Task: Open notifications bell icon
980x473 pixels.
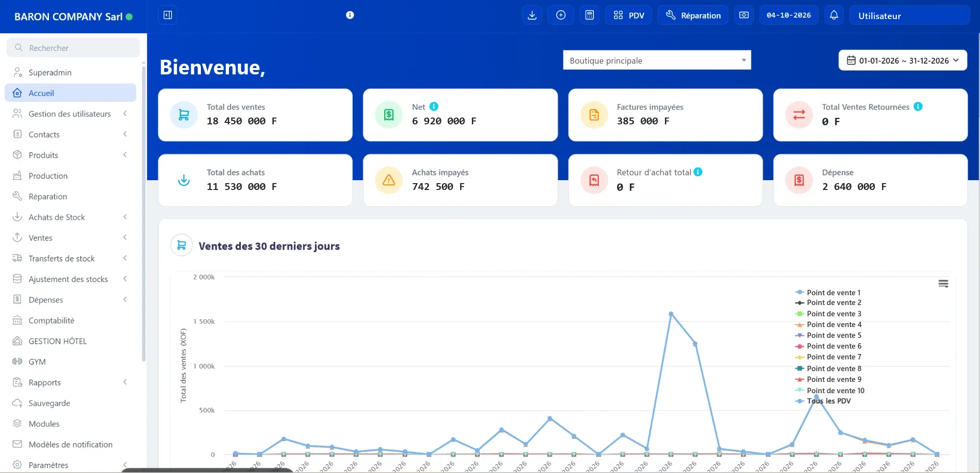Action: coord(834,15)
